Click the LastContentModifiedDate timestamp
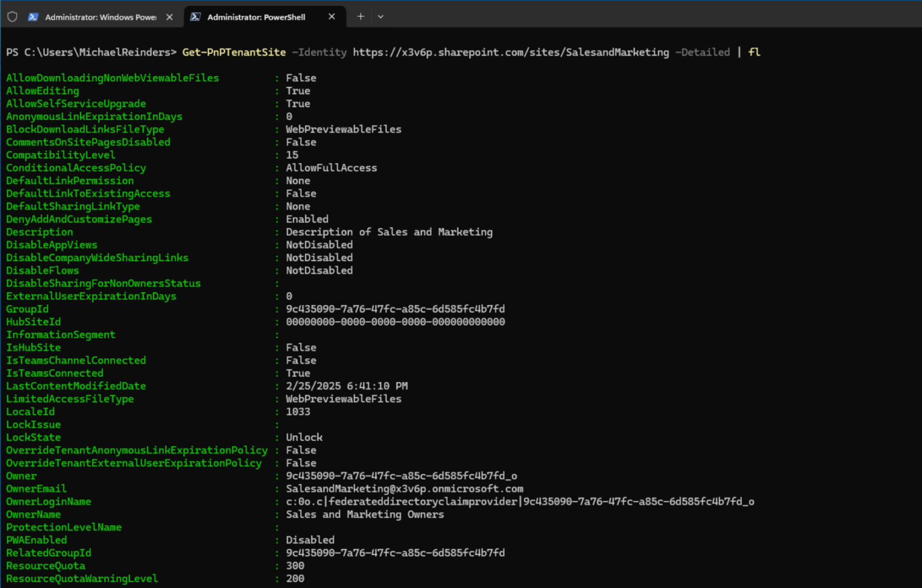The image size is (922, 588). click(x=347, y=386)
